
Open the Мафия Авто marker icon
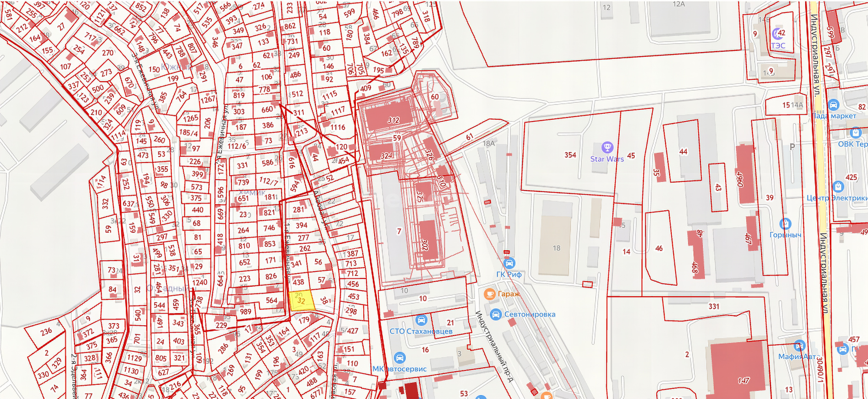[799, 346]
